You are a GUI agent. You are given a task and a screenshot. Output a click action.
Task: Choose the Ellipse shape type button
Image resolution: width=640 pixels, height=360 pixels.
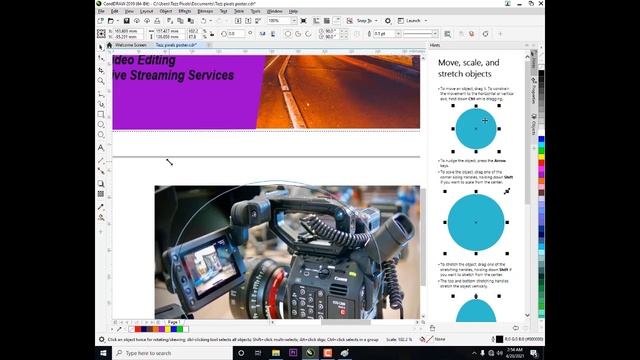[288, 34]
